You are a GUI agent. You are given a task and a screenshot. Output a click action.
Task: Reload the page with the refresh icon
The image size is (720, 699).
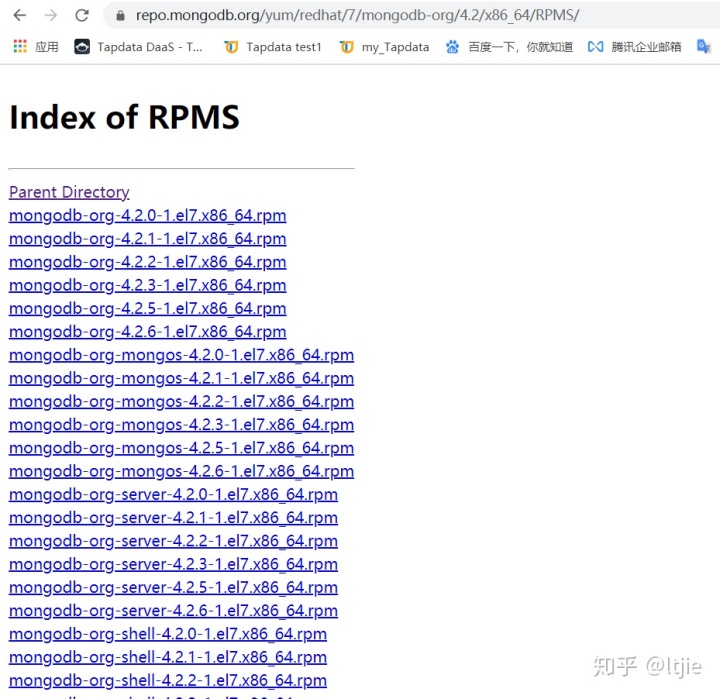pyautogui.click(x=82, y=16)
